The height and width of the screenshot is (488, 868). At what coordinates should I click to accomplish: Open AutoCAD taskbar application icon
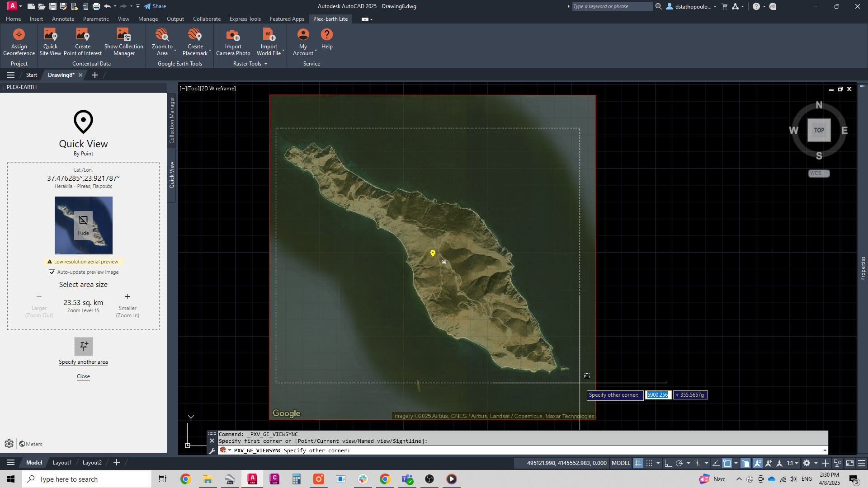point(252,479)
